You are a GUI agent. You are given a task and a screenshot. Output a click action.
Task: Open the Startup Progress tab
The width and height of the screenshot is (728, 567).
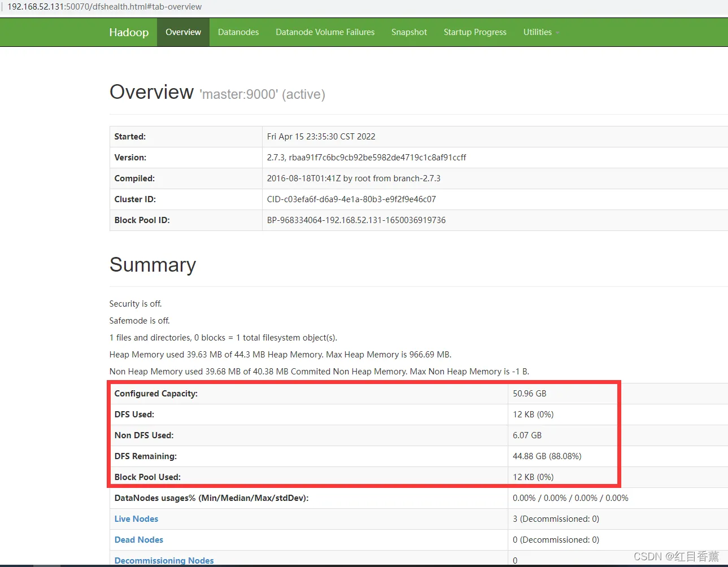click(x=475, y=32)
